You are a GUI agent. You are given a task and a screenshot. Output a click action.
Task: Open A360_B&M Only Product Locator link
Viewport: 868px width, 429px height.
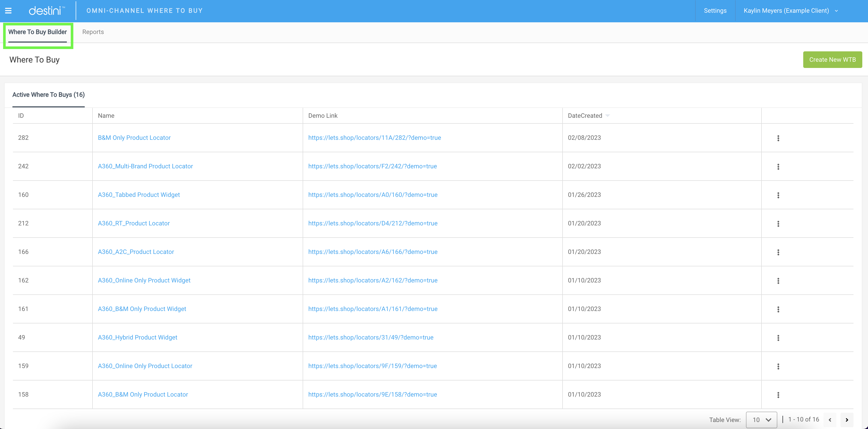click(x=143, y=395)
